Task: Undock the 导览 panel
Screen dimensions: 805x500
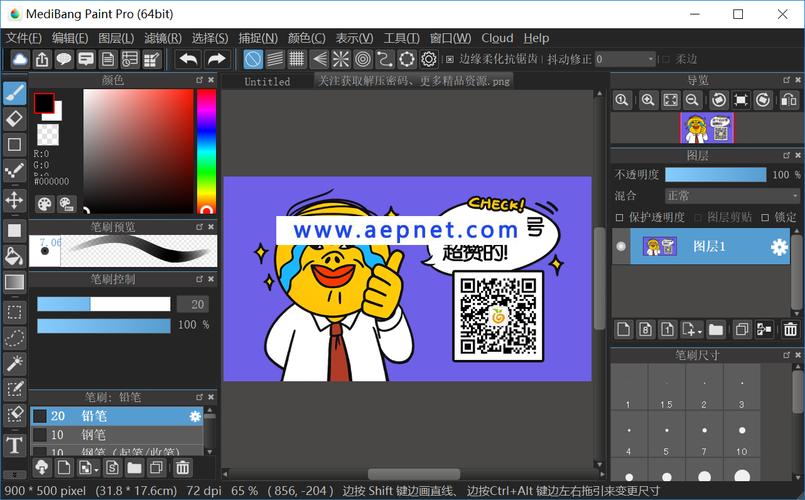Action: tap(787, 80)
